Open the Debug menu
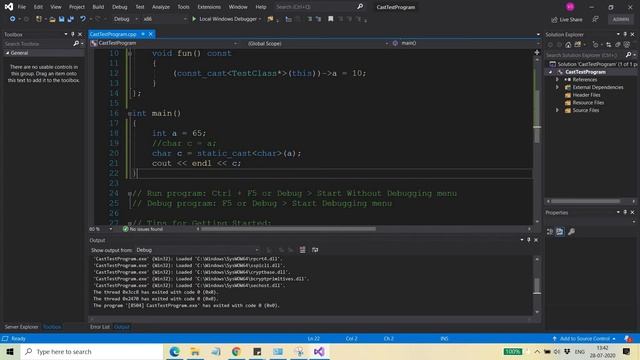The width and height of the screenshot is (640, 360). pos(120,7)
